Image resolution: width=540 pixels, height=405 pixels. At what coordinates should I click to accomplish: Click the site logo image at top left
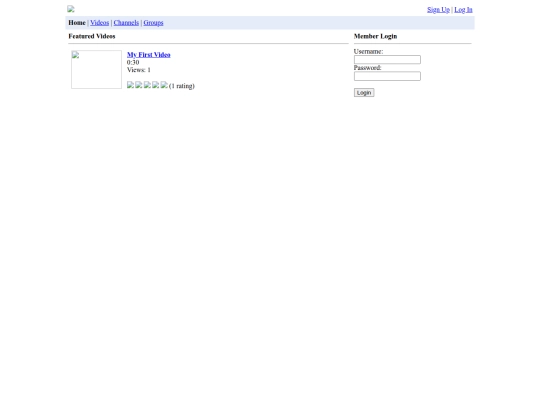pyautogui.click(x=71, y=9)
